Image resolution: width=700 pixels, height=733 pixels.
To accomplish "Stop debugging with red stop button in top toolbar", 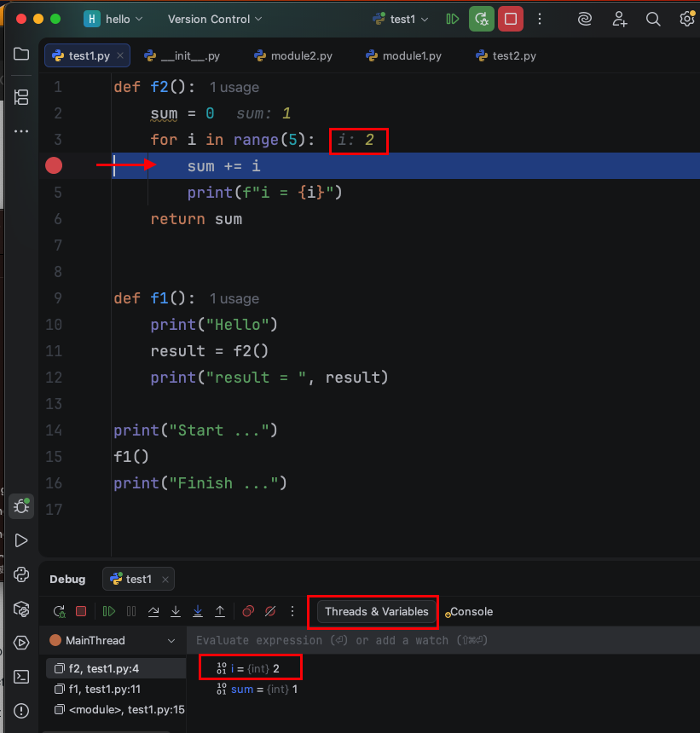I will (511, 19).
